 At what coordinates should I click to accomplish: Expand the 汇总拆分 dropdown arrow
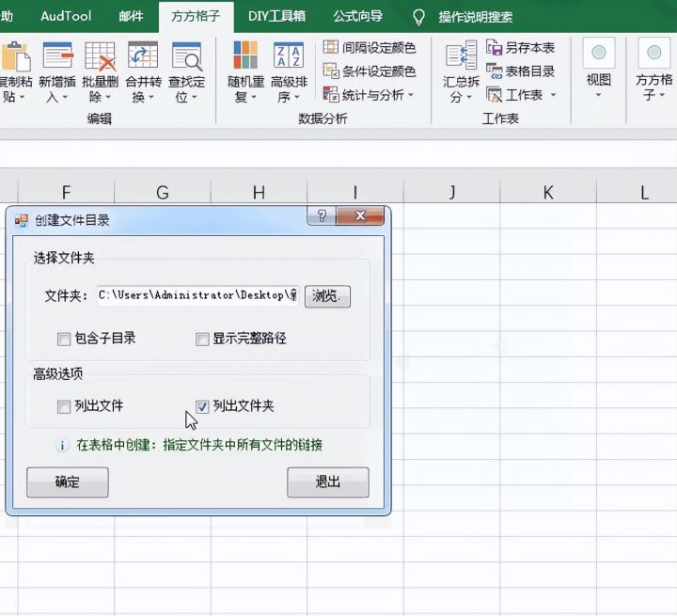pos(469,98)
